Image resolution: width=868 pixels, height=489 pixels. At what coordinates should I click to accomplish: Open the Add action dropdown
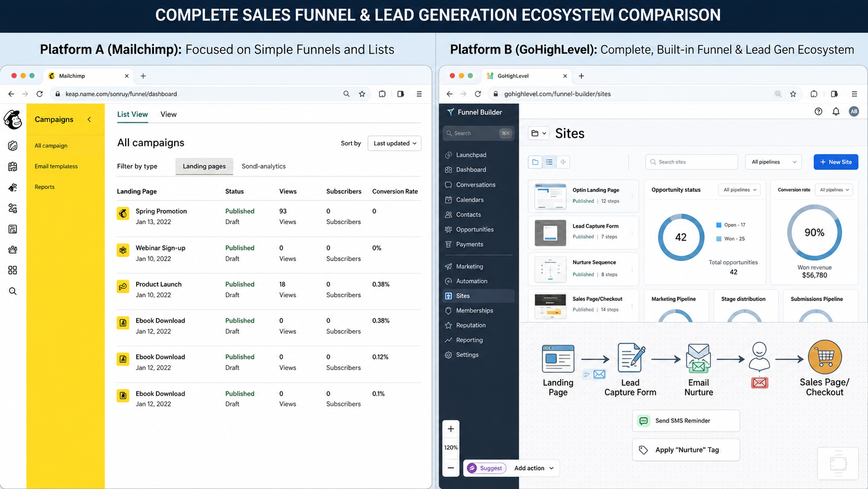pos(534,468)
